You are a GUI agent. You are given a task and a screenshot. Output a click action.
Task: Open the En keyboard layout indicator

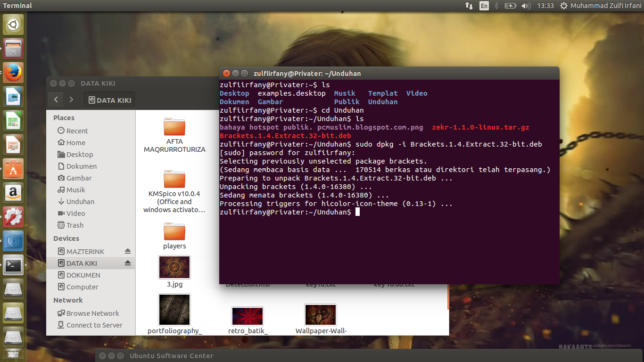(x=484, y=6)
